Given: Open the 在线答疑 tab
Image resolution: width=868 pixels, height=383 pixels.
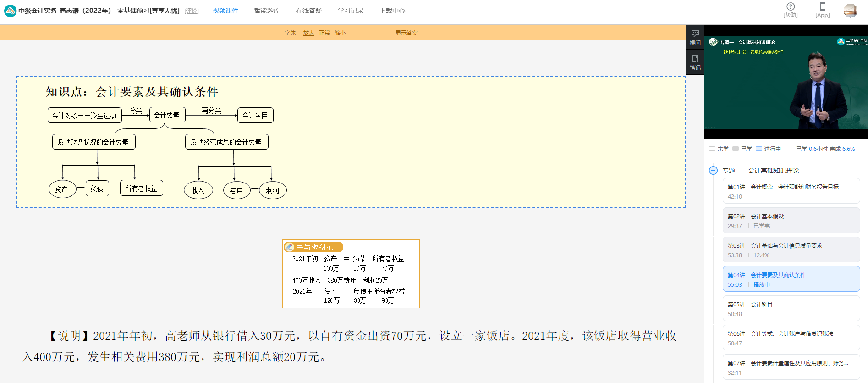Looking at the screenshot, I should (309, 11).
